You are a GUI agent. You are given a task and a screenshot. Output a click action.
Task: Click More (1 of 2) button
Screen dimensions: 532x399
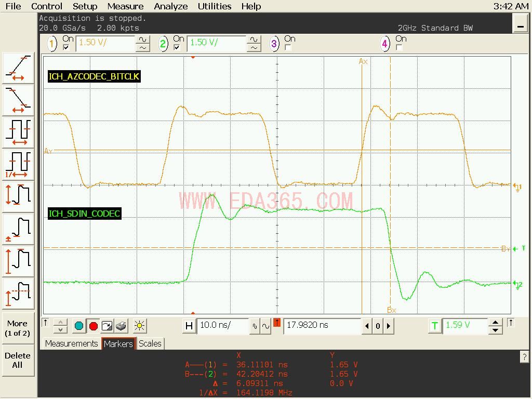tap(18, 328)
